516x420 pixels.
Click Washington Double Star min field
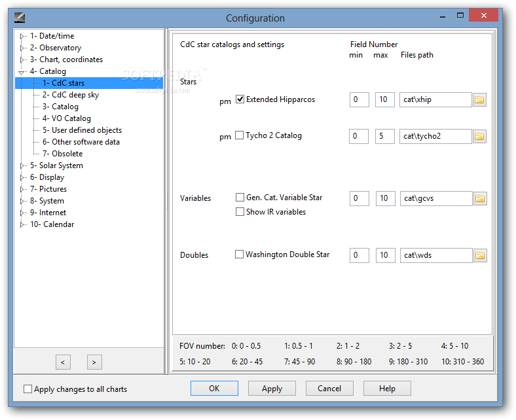359,255
